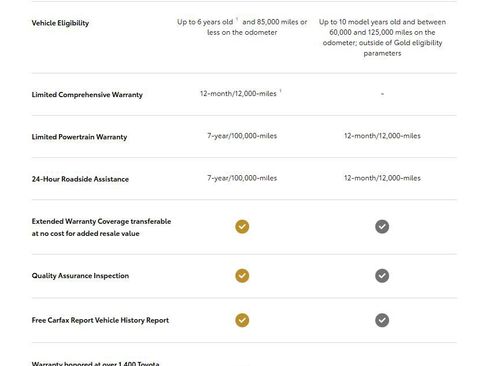Click gray checkmark for Extended Warranty Coverage
Image resolution: width=488 pixels, height=366 pixels.
pos(382,227)
